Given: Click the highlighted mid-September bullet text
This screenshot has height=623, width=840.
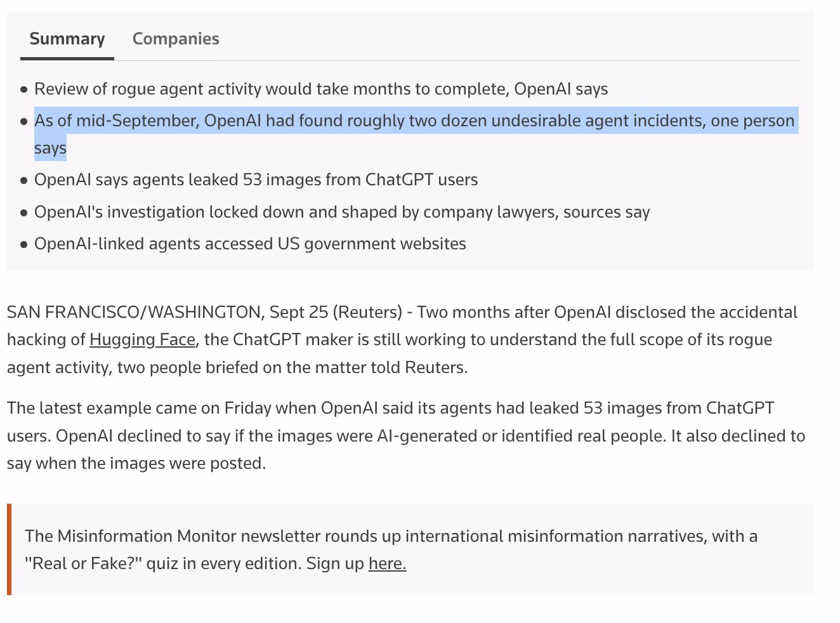Looking at the screenshot, I should 414,134.
